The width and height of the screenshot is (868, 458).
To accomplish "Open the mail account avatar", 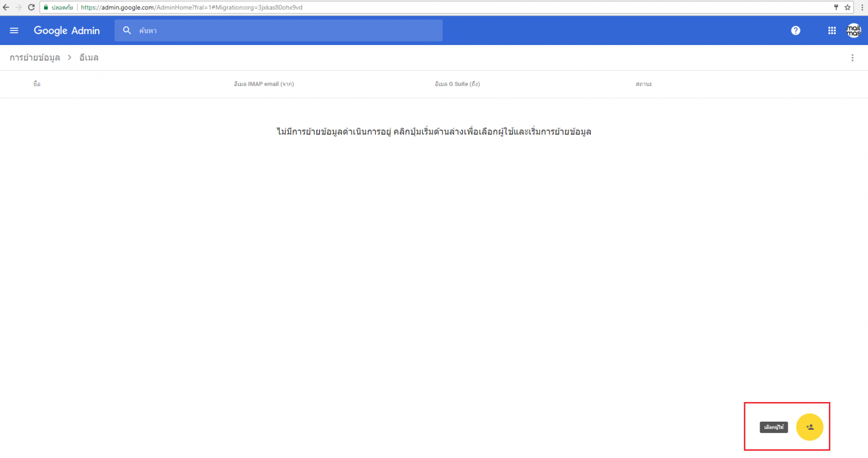I will 854,30.
